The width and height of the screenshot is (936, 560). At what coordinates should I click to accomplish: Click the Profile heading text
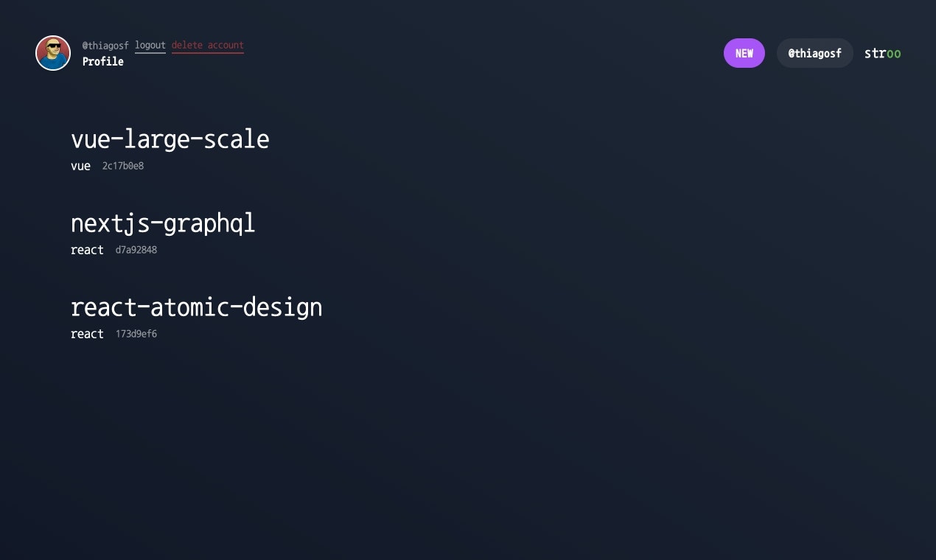click(103, 62)
